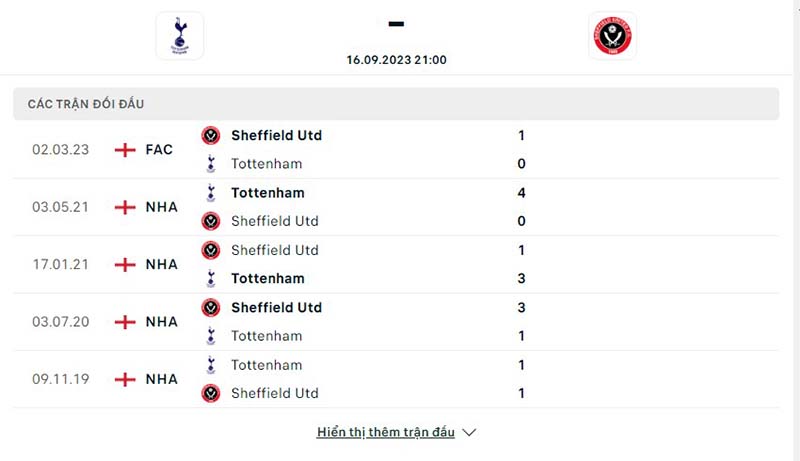Click the FAC competition label

click(x=159, y=150)
